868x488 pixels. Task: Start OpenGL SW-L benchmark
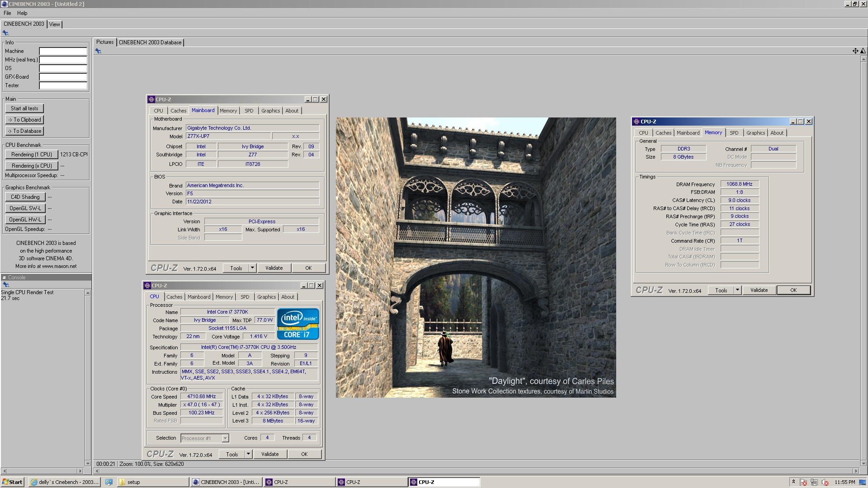25,208
